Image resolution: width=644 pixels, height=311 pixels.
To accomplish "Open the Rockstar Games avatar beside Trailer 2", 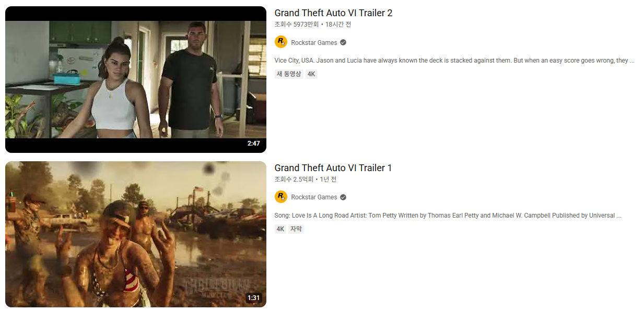I will coord(281,42).
